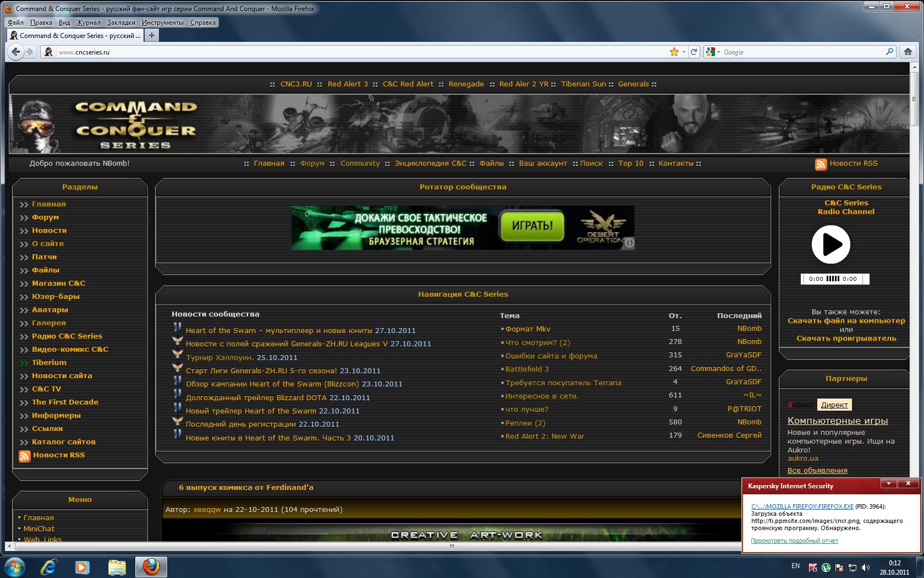Open the Новости RSS feed icon at top right

[x=821, y=164]
